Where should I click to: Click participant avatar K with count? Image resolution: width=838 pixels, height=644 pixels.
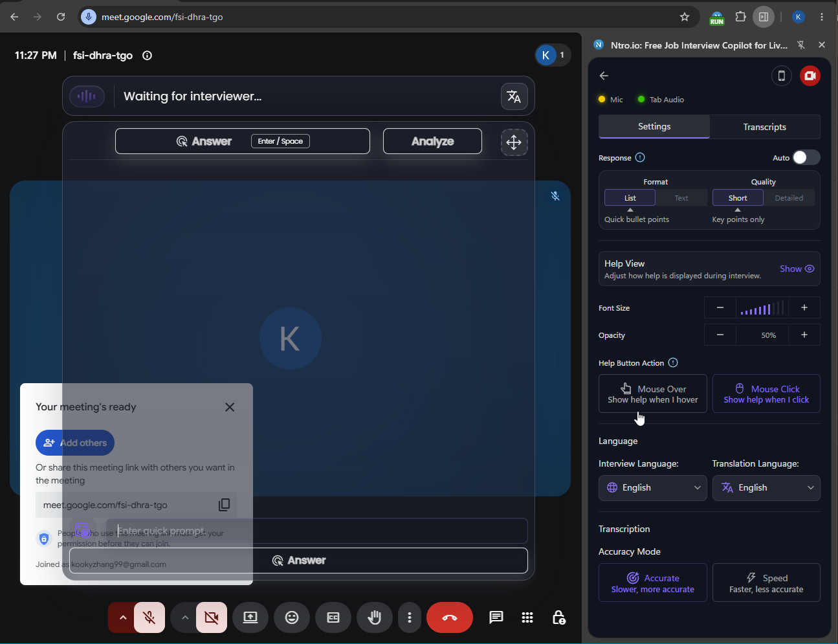point(553,55)
